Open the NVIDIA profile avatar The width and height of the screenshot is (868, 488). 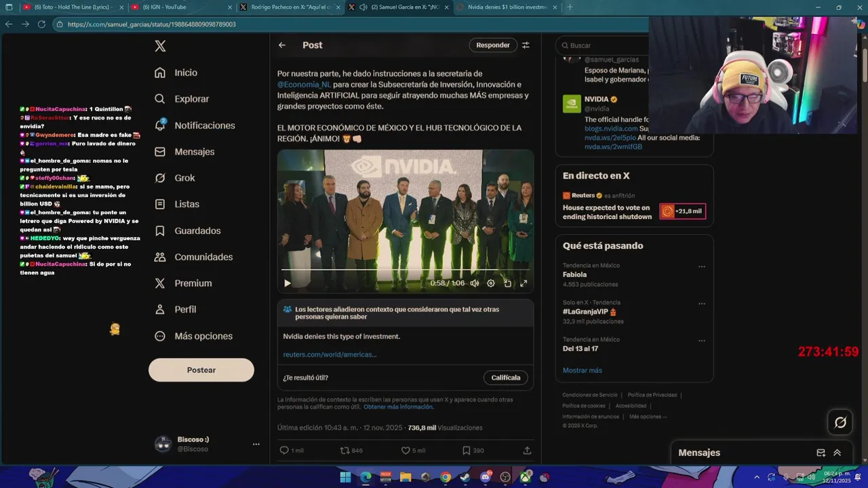coord(572,104)
